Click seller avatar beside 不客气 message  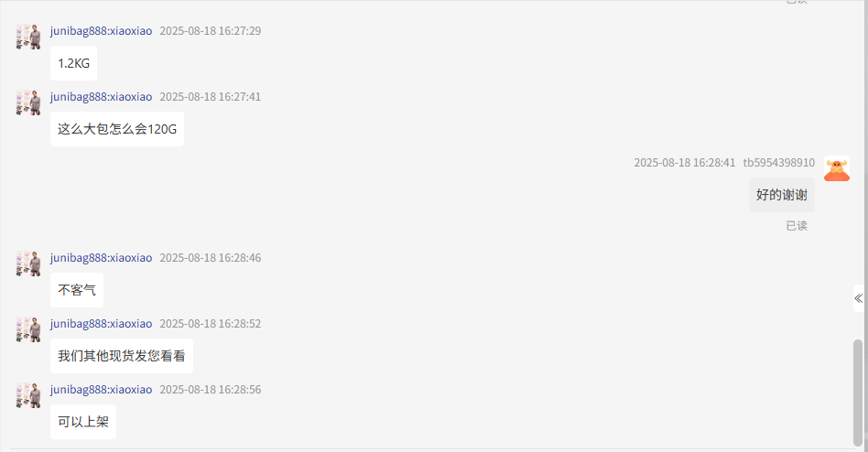tap(28, 264)
